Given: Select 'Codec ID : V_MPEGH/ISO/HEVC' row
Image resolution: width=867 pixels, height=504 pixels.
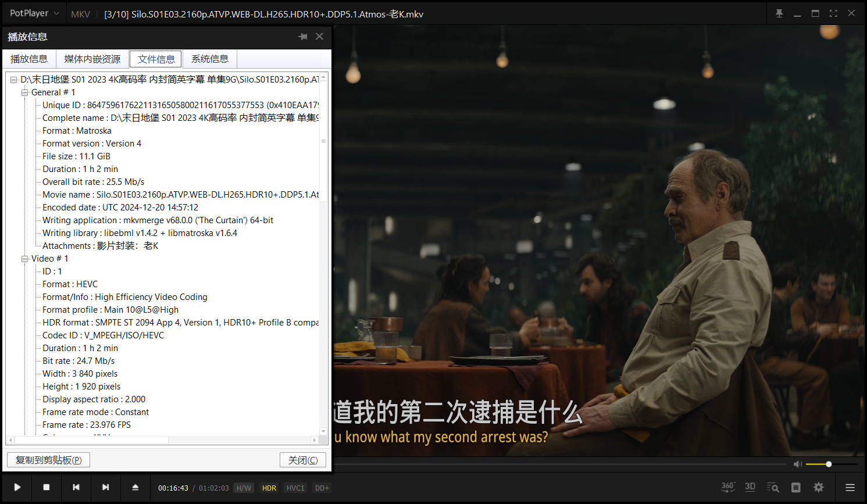Looking at the screenshot, I should pos(103,335).
